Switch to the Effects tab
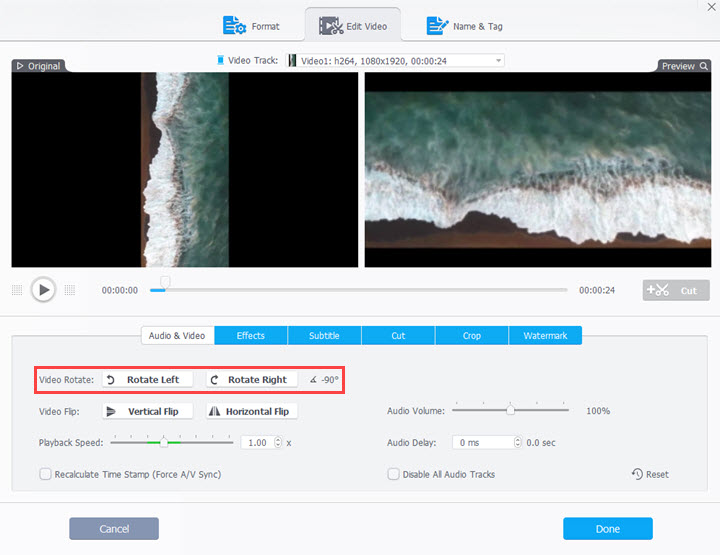 click(x=250, y=336)
